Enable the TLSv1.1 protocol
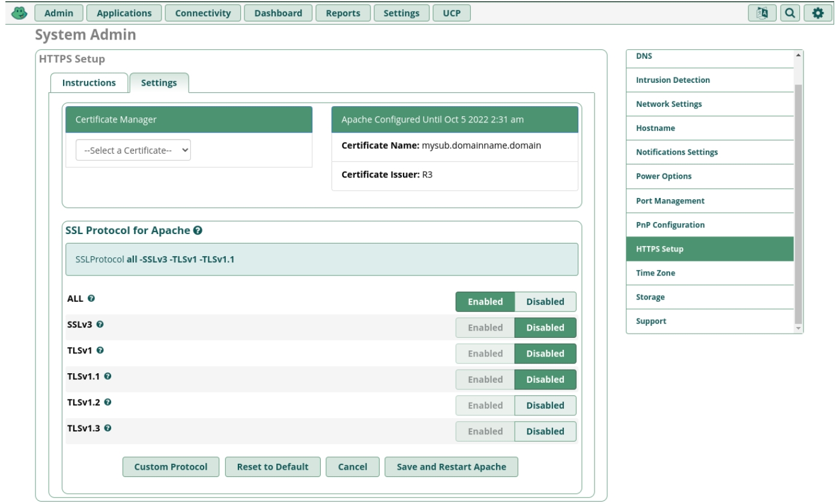836x504 pixels. tap(485, 379)
